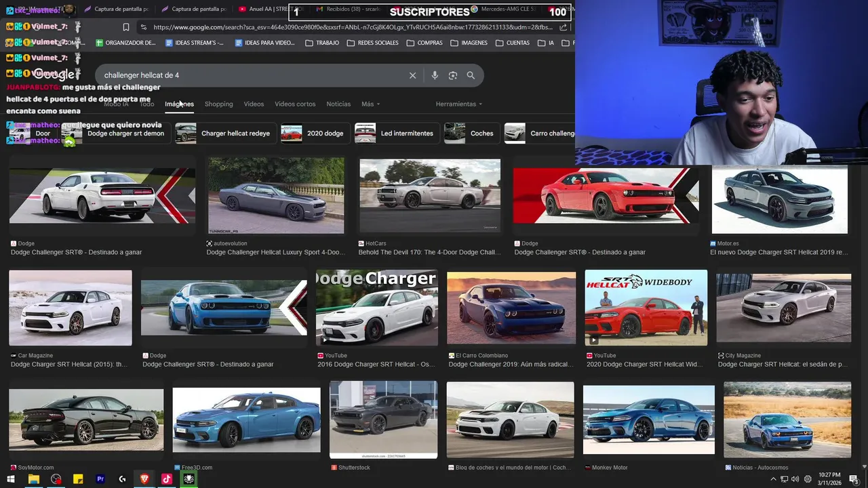The height and width of the screenshot is (488, 868).
Task: Open the settings gear in system tray
Action: pyautogui.click(x=808, y=479)
